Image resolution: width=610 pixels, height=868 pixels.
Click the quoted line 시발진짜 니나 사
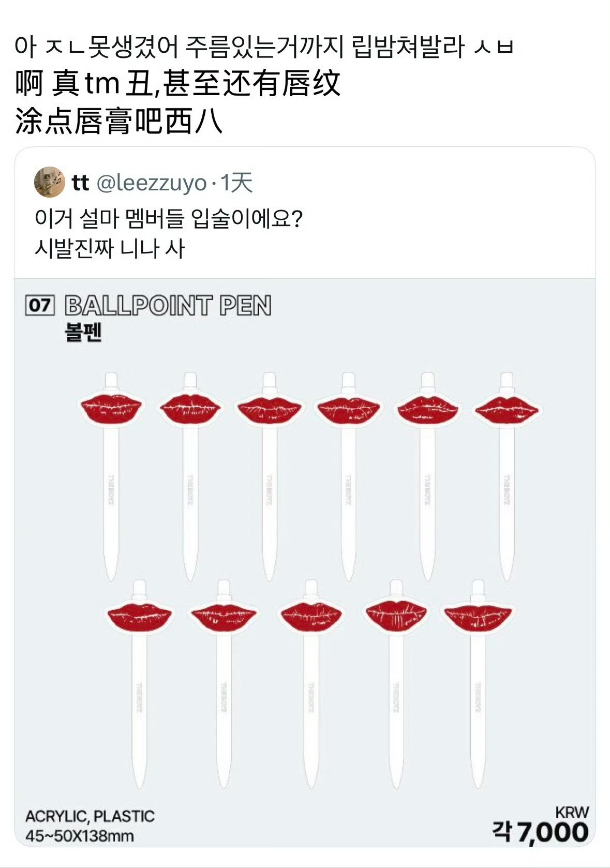110,248
